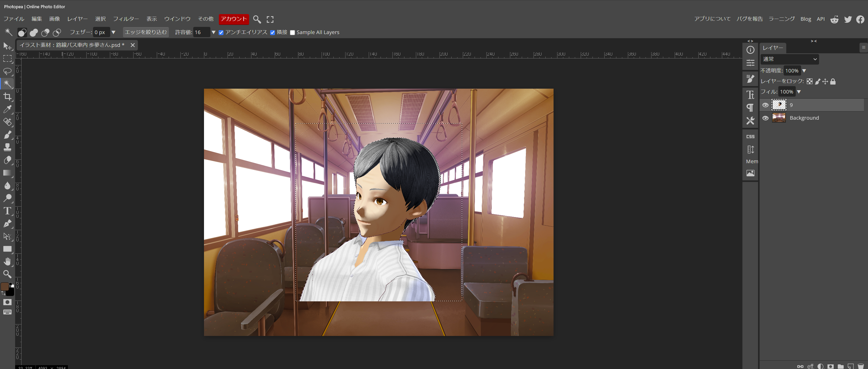Open the CSS panel icon

tap(750, 137)
